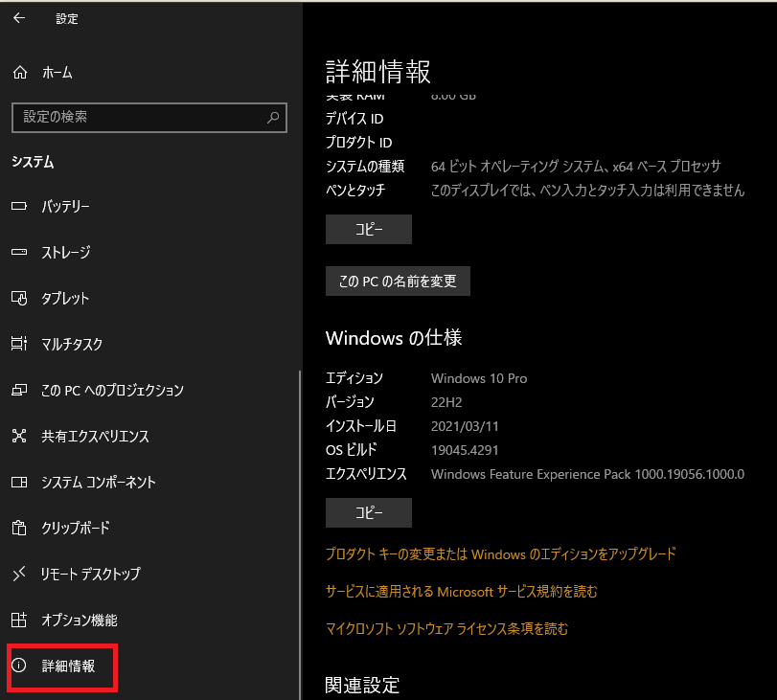Image resolution: width=777 pixels, height=700 pixels.
Task: Click the Windows Feature Experience Pack value
Action: click(587, 474)
